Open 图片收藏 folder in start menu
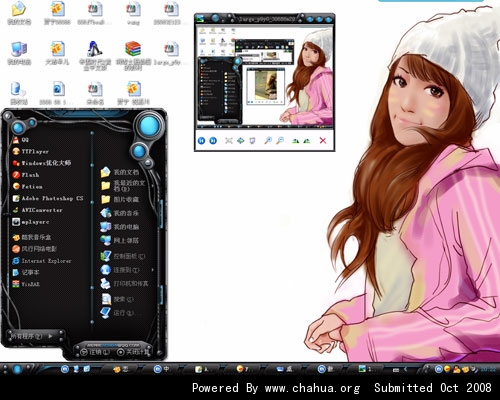 [x=120, y=199]
